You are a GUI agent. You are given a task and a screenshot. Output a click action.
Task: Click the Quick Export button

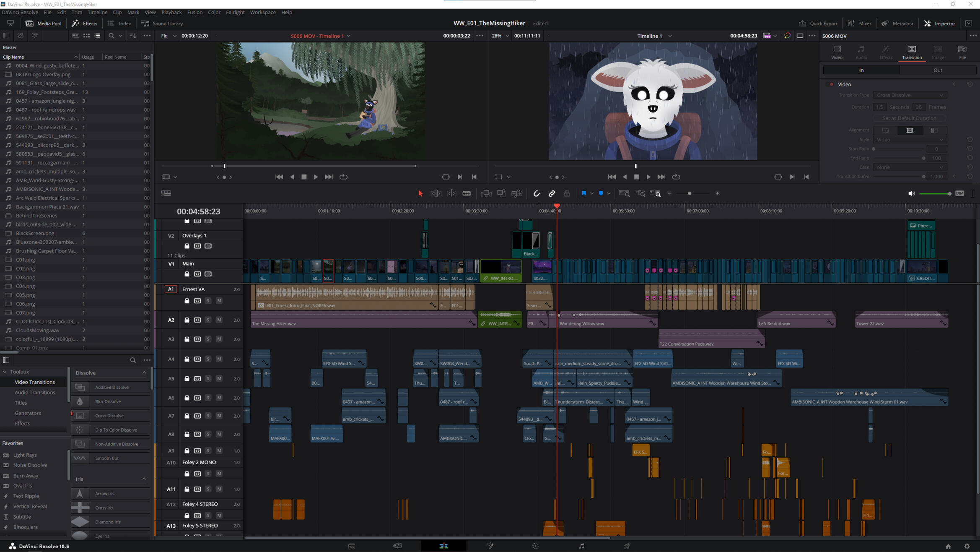818,23
